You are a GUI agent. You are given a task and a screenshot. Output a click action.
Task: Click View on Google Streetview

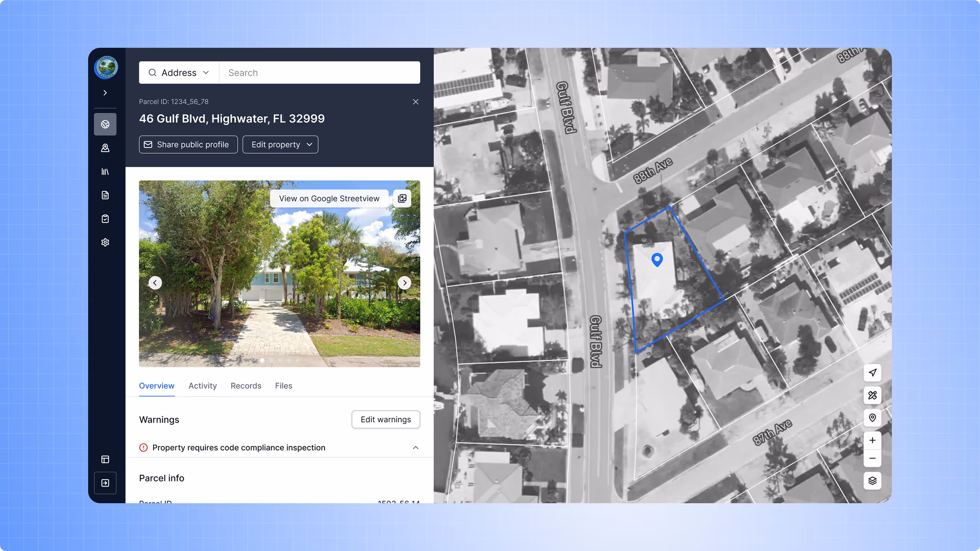329,199
